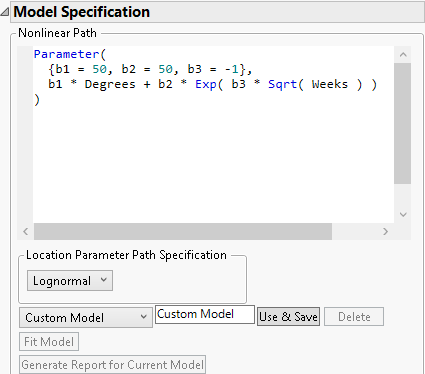
Task: Click the Sqrt( function in formula
Action: click(286, 84)
